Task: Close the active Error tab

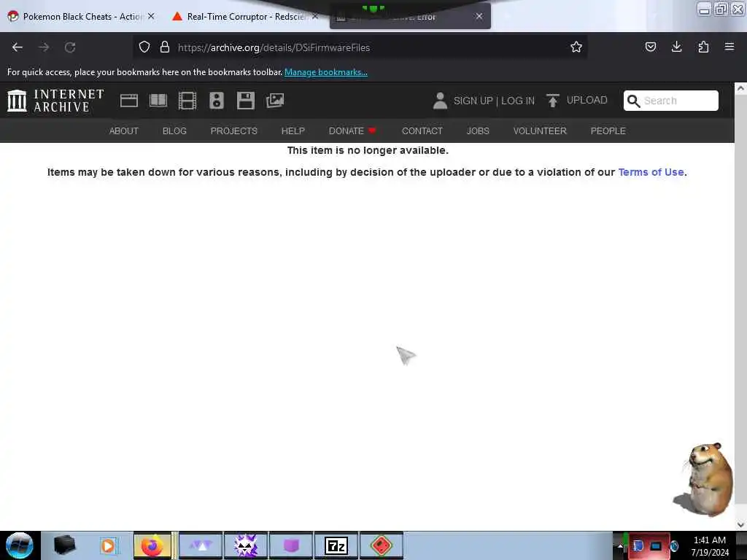Action: 479,16
